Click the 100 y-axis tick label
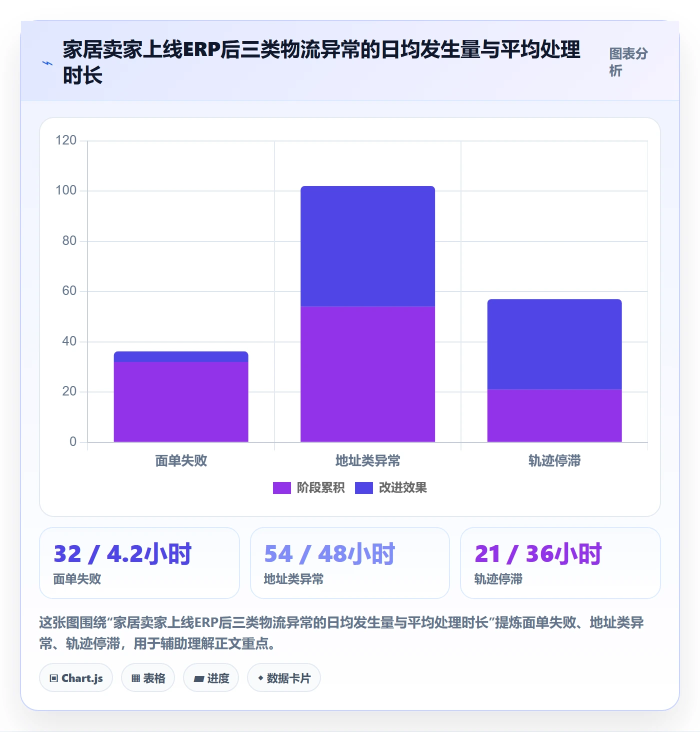This screenshot has width=700, height=732. point(66,190)
